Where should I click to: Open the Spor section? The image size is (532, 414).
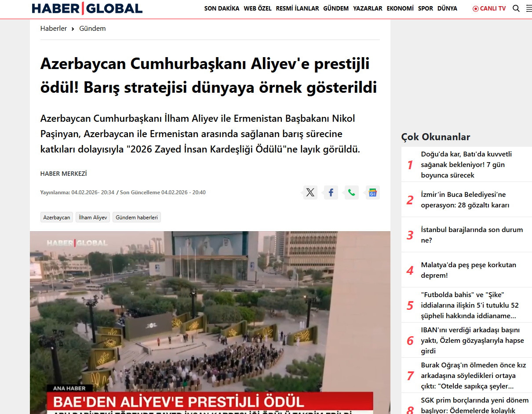point(425,8)
